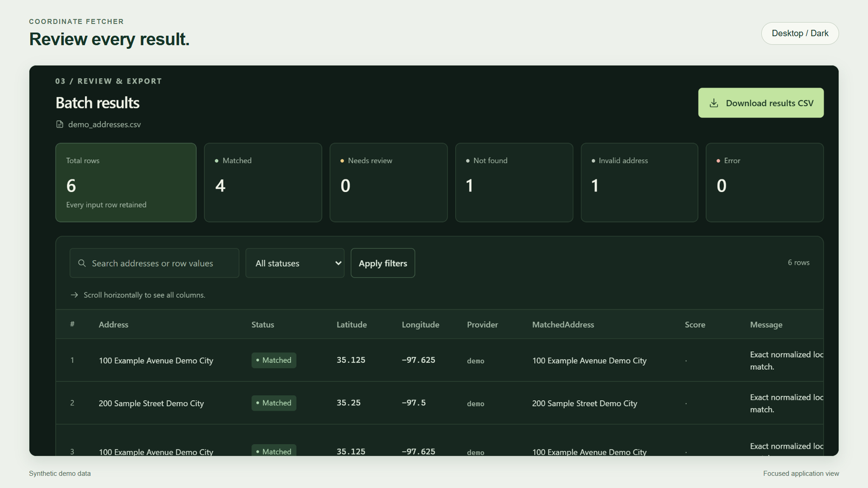Click the Desktop / Dark pill
Image resolution: width=868 pixels, height=488 pixels.
(800, 34)
